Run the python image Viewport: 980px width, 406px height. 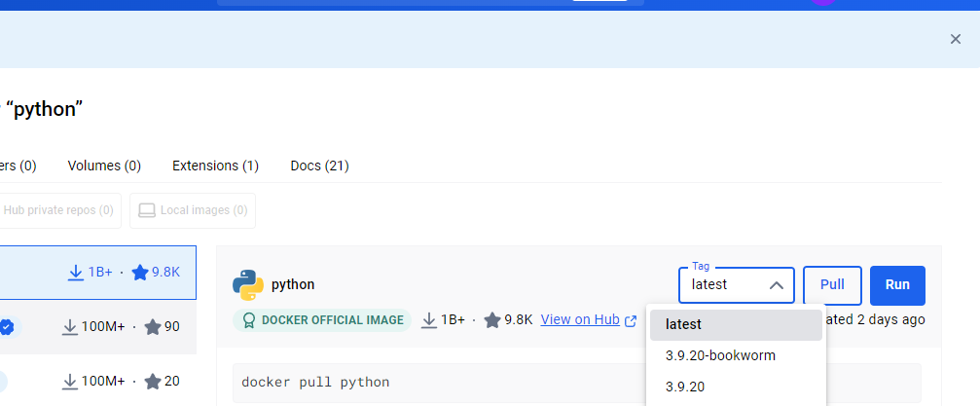(x=897, y=285)
